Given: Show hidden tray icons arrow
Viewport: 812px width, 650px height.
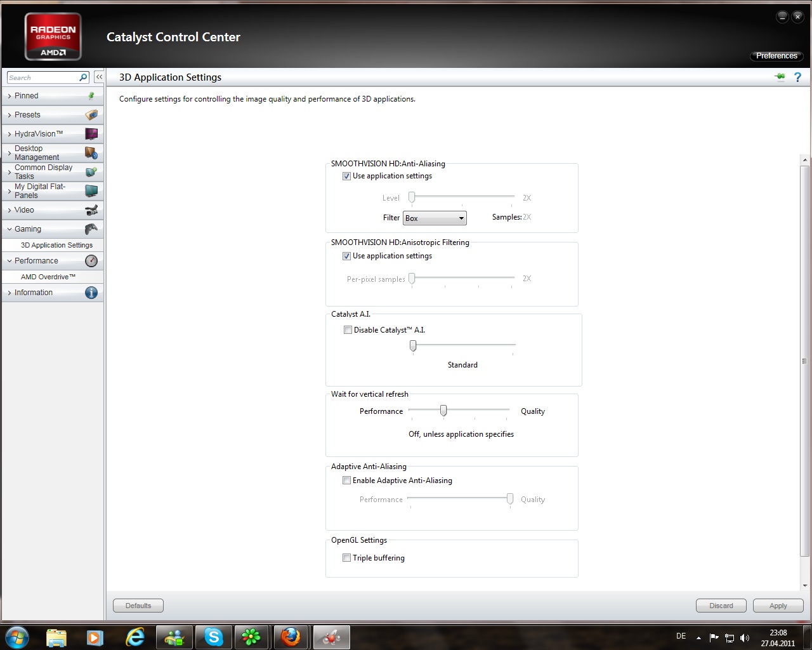Looking at the screenshot, I should (x=698, y=638).
